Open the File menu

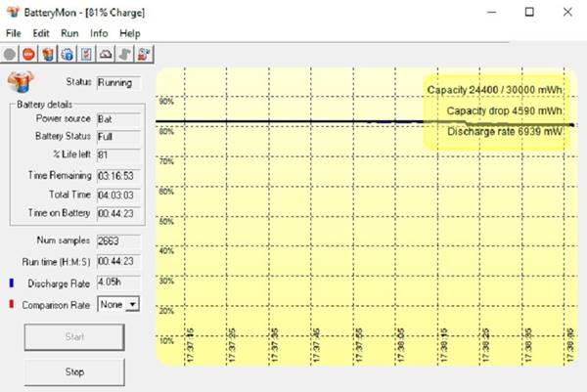pyautogui.click(x=14, y=33)
